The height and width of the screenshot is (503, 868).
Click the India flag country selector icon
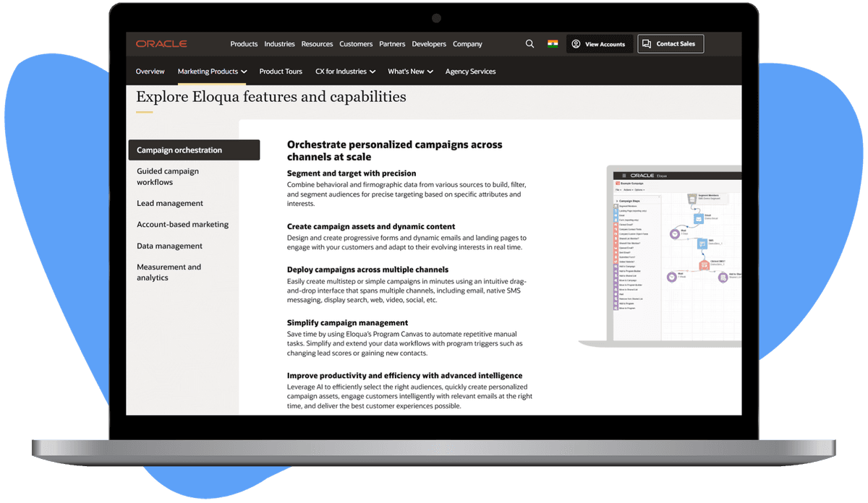pyautogui.click(x=552, y=44)
